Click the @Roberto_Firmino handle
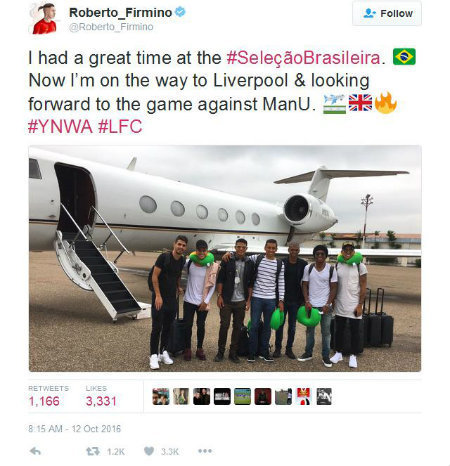This screenshot has height=466, width=450. [x=111, y=27]
